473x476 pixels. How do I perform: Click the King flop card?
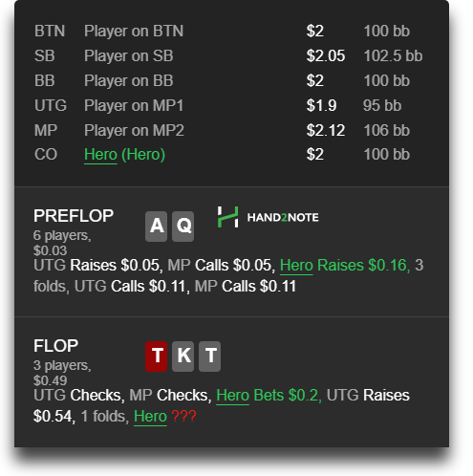[x=183, y=357]
